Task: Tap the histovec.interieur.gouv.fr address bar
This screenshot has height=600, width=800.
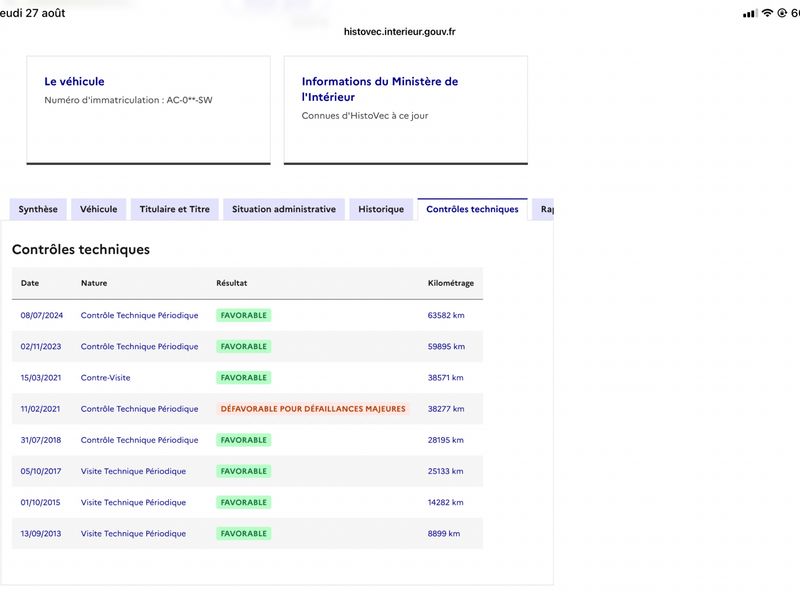Action: coord(399,32)
